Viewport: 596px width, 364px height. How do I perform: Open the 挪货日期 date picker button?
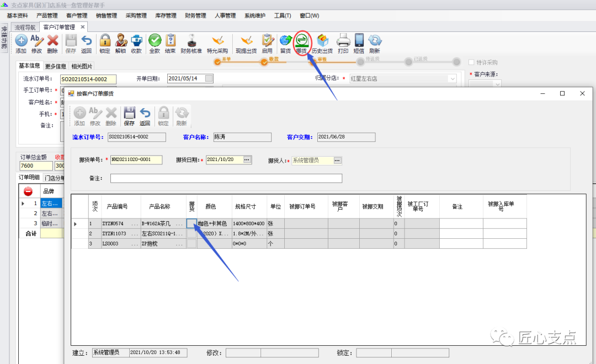click(x=247, y=160)
